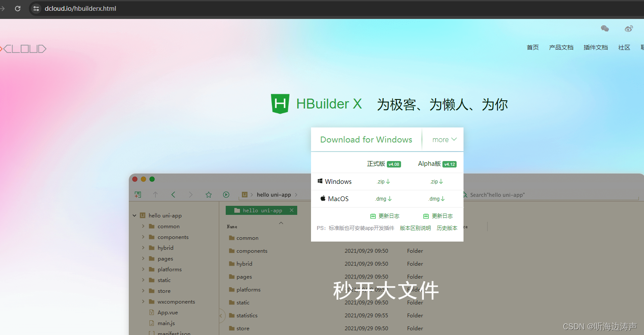Click the new window icon at toolbar left
This screenshot has width=644, height=335.
pyautogui.click(x=138, y=195)
